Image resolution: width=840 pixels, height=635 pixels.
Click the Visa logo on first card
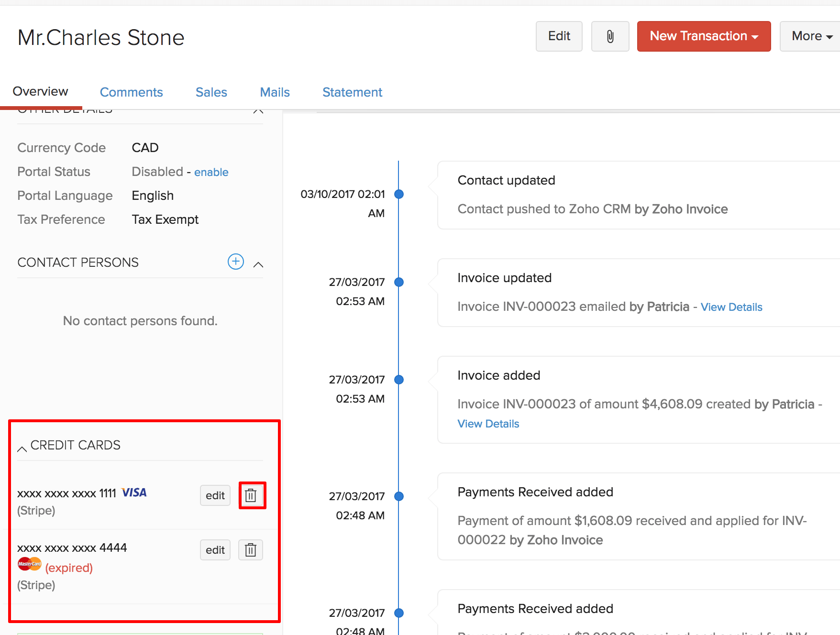point(134,493)
